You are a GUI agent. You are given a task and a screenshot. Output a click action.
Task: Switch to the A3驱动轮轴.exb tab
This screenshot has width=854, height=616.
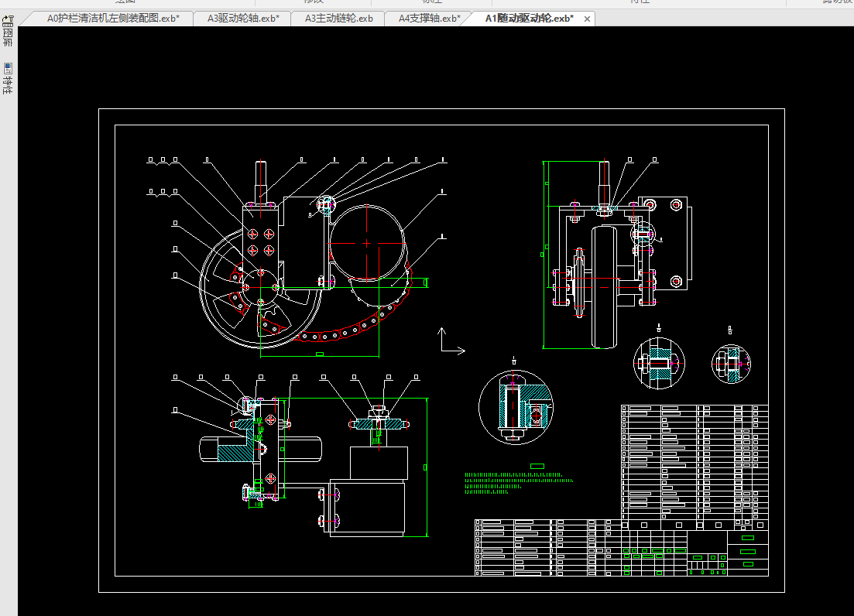point(243,19)
